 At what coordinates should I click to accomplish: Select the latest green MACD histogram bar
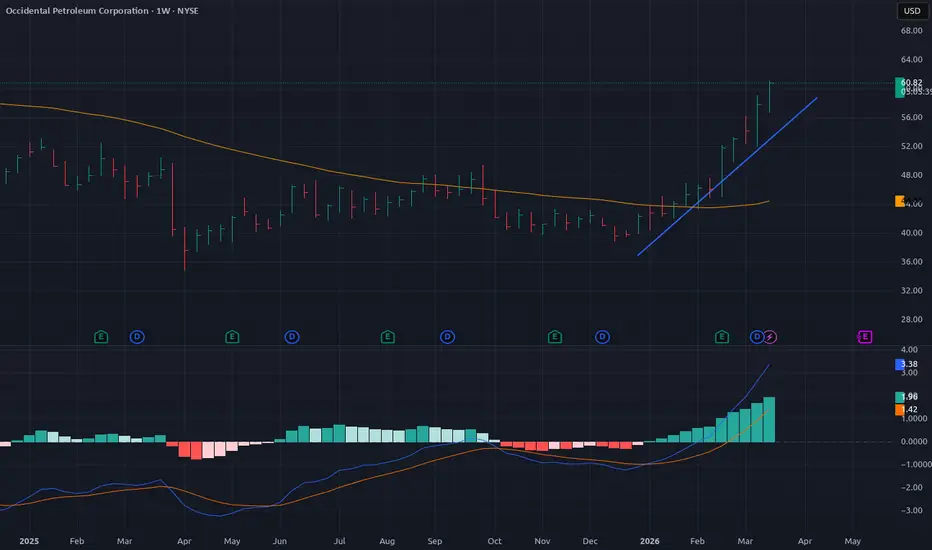[769, 420]
